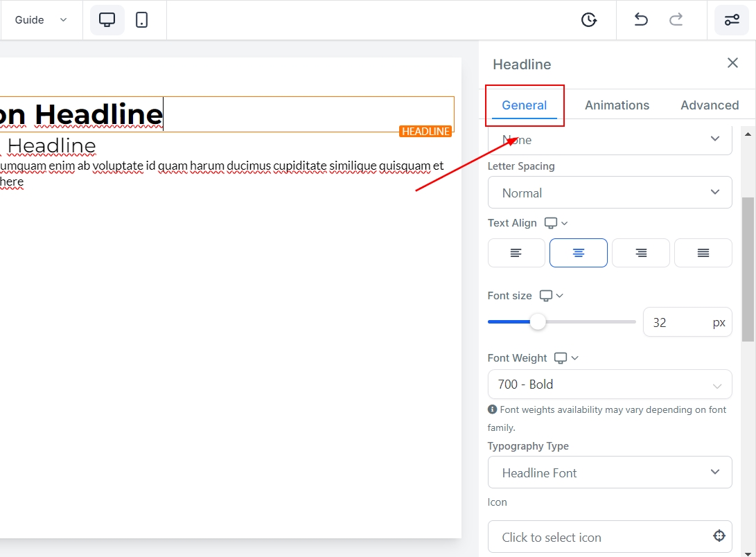Click the font size slider handle
The image size is (756, 557).
tap(538, 322)
